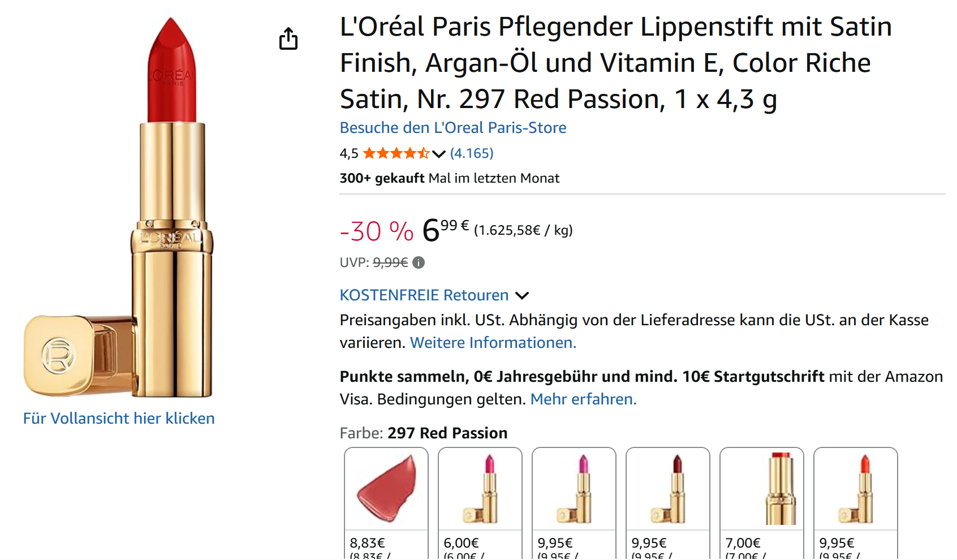
Task: Click the UVP info icon
Action: coord(419,262)
